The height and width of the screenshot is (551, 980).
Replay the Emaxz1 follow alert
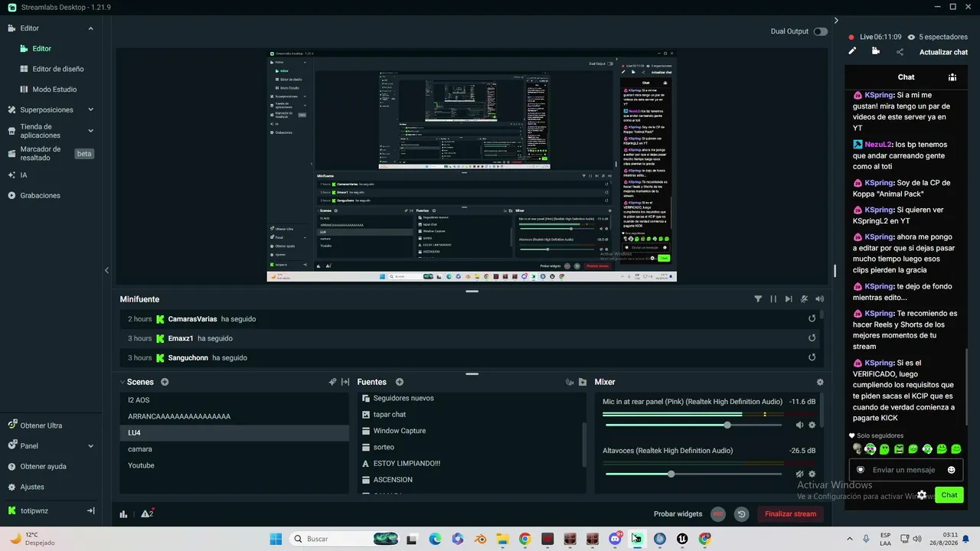coord(812,338)
